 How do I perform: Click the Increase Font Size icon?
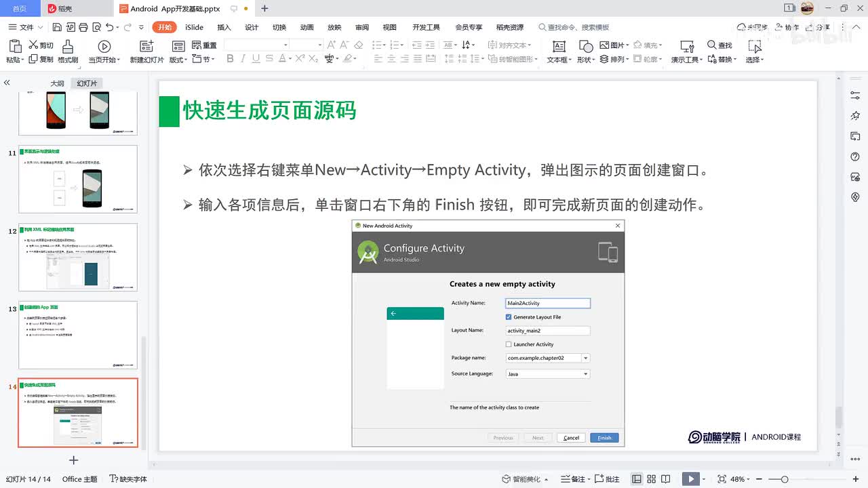332,45
